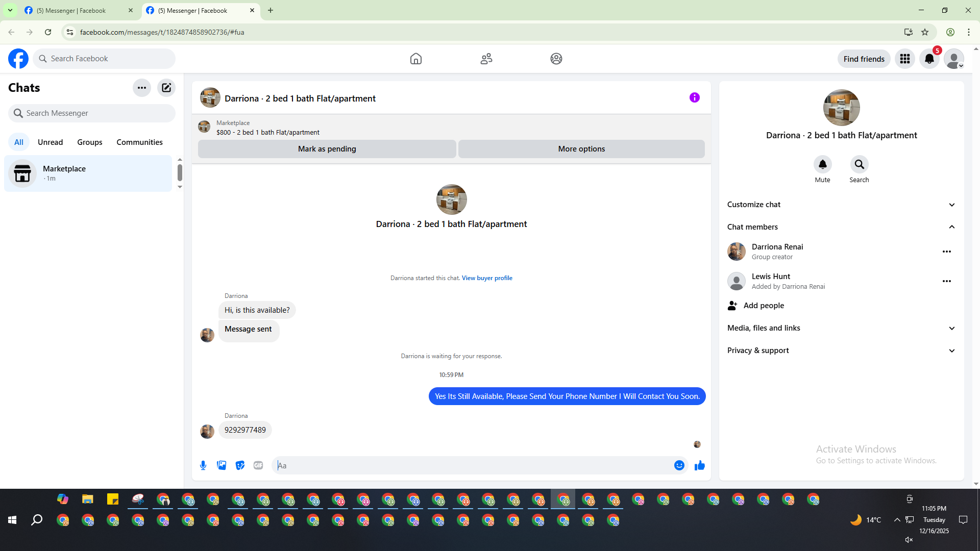Record a voice clip with microphone icon
Screen dimensions: 980x551
pyautogui.click(x=203, y=465)
